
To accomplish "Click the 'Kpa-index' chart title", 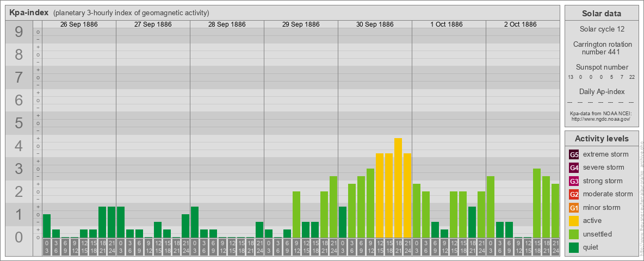I will pos(29,13).
